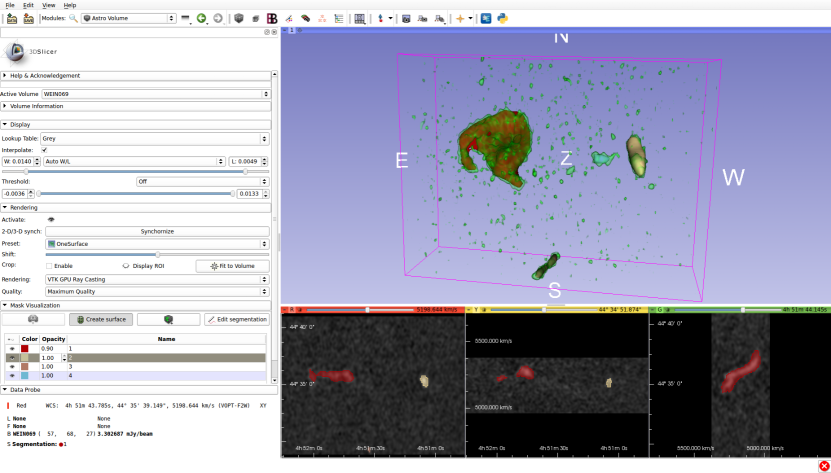Image resolution: width=831 pixels, height=473 pixels.
Task: Click the Load Data toolbar icon
Action: pyautogui.click(x=12, y=18)
